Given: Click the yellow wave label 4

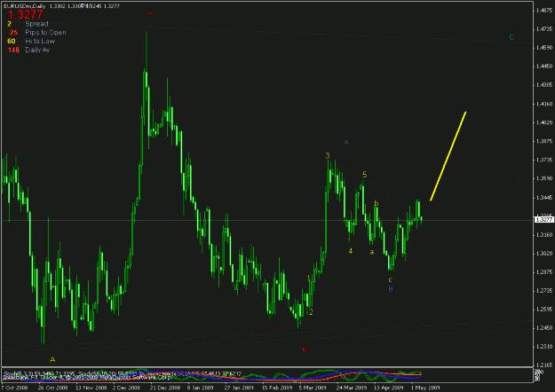Looking at the screenshot, I should click(x=351, y=251).
